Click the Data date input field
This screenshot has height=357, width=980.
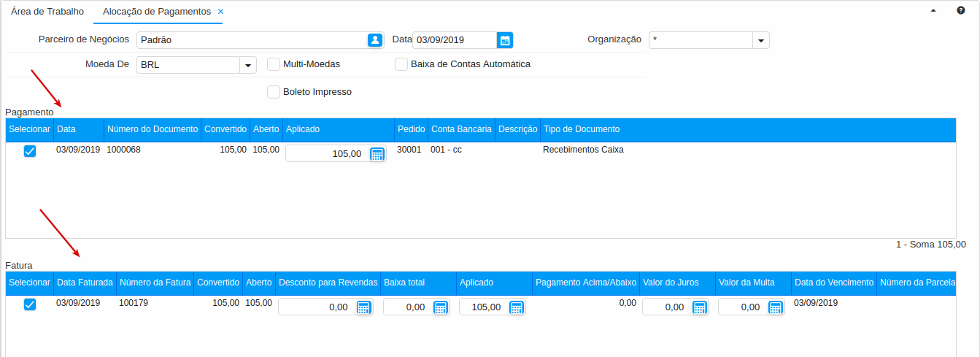point(454,40)
